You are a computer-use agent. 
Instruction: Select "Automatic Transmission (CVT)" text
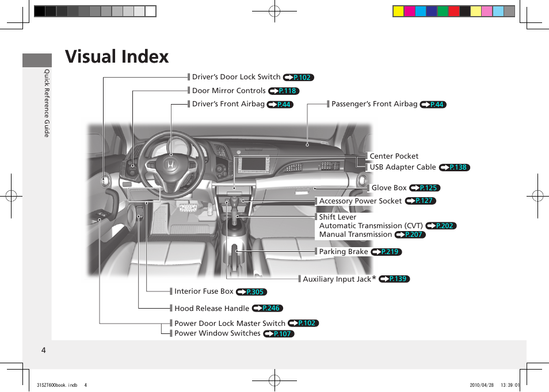(371, 226)
